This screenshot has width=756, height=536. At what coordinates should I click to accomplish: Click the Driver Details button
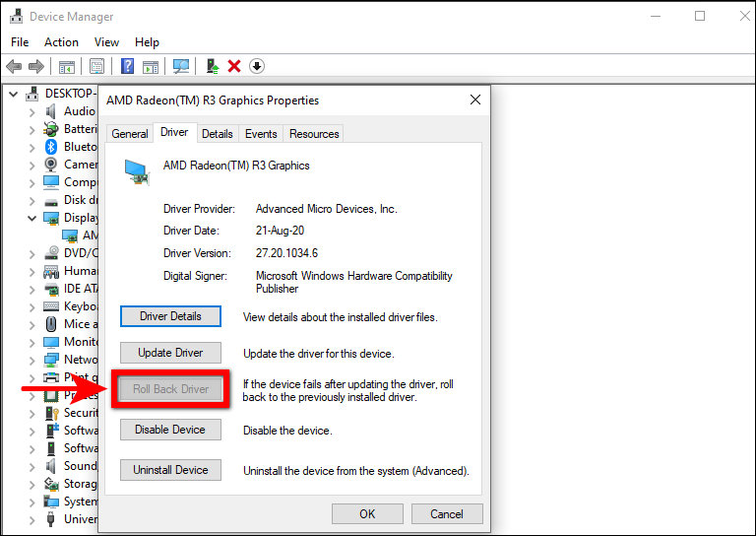click(170, 316)
